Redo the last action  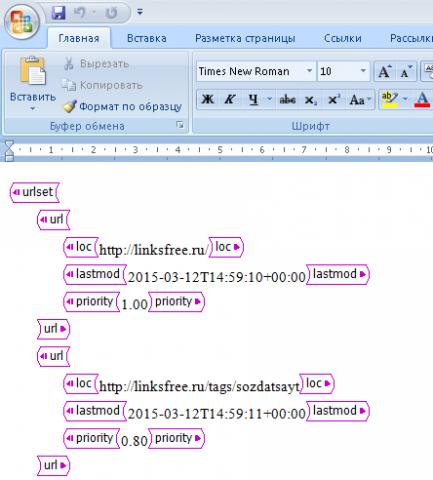pyautogui.click(x=112, y=13)
